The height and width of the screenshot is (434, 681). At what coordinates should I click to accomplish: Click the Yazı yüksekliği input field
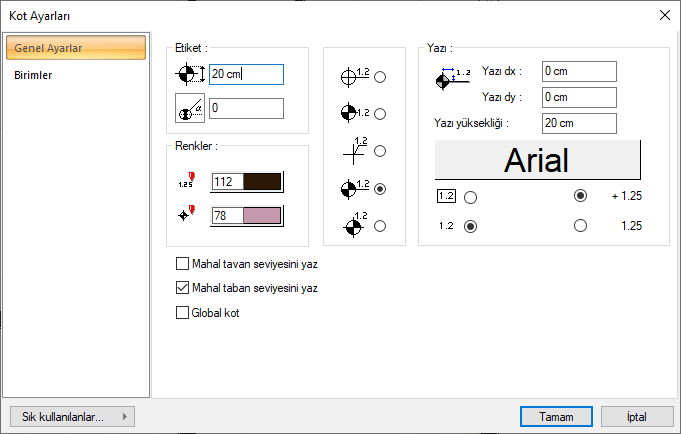click(x=579, y=123)
